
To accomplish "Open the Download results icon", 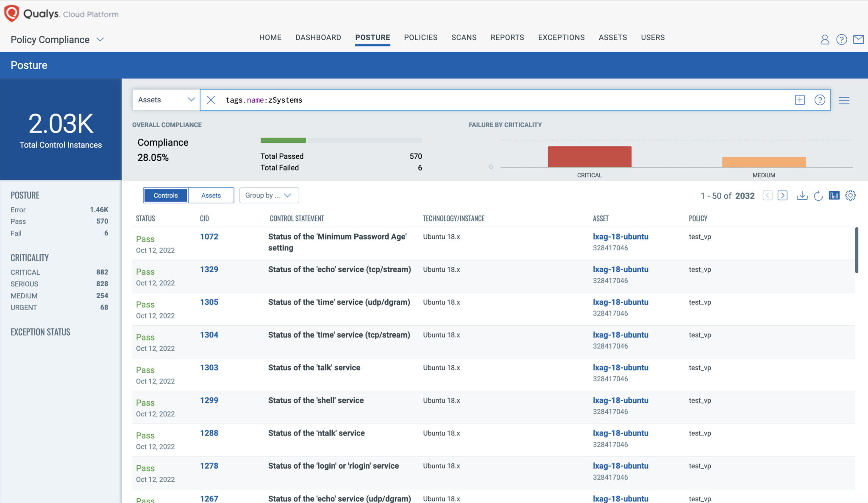I will click(802, 196).
